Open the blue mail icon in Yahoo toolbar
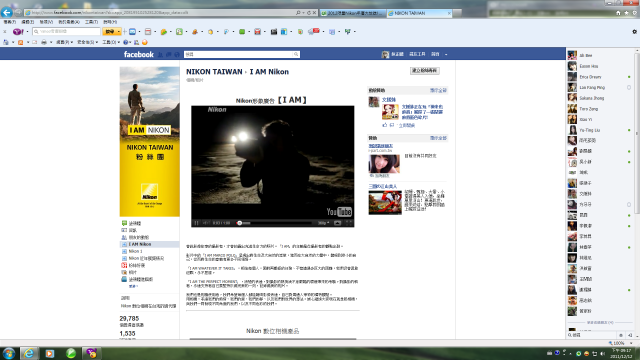The width and height of the screenshot is (640, 360). pos(132,31)
